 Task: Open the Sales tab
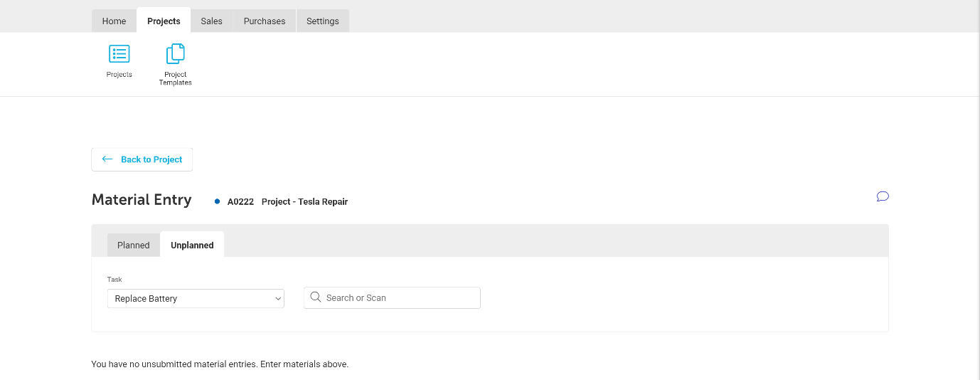(211, 21)
